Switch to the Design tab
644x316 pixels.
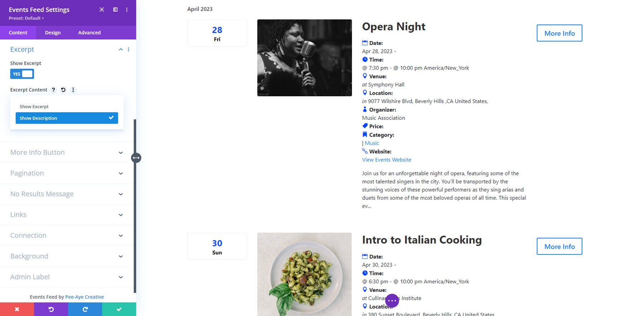[53, 33]
